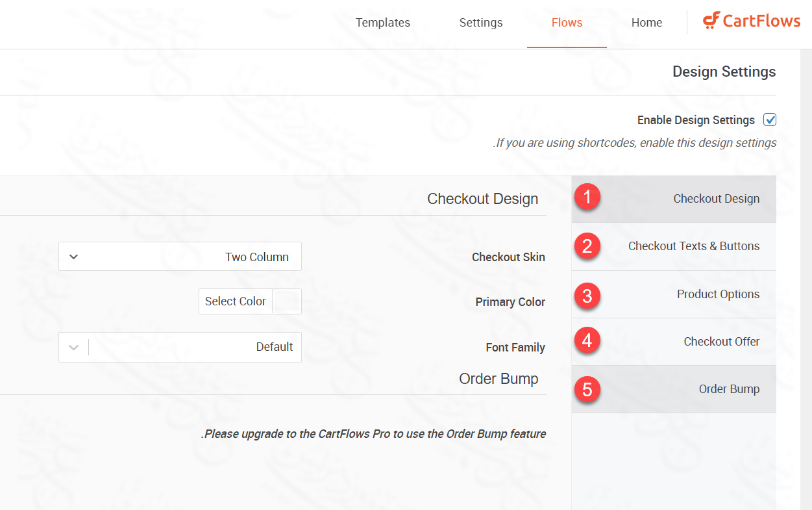The width and height of the screenshot is (812, 510).
Task: Click the Primary Color swatch box
Action: tap(287, 301)
